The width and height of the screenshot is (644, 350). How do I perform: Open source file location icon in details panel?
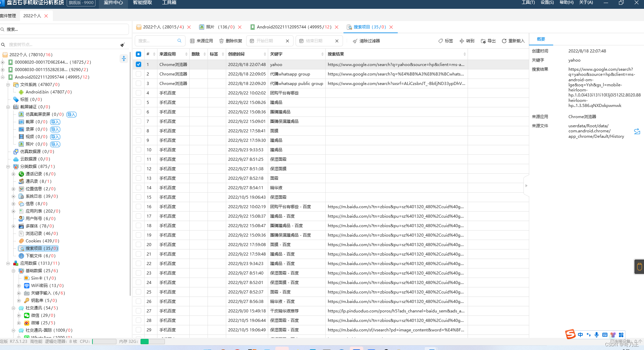[x=637, y=131]
